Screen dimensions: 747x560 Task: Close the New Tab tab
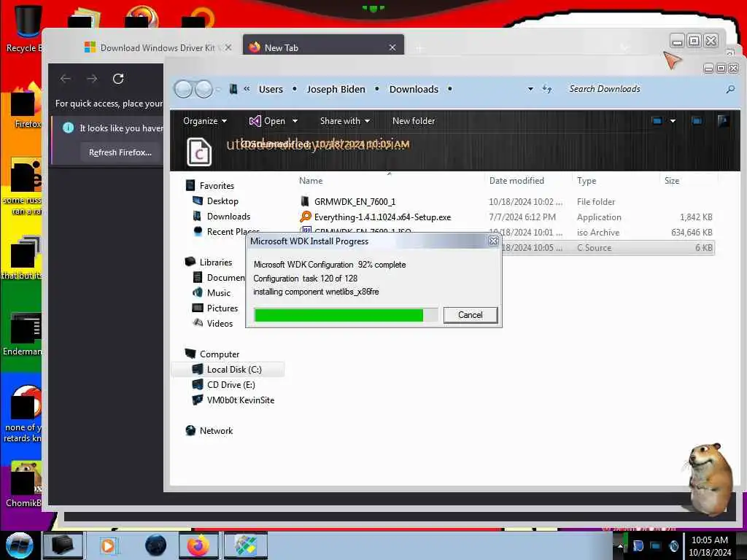pyautogui.click(x=392, y=47)
